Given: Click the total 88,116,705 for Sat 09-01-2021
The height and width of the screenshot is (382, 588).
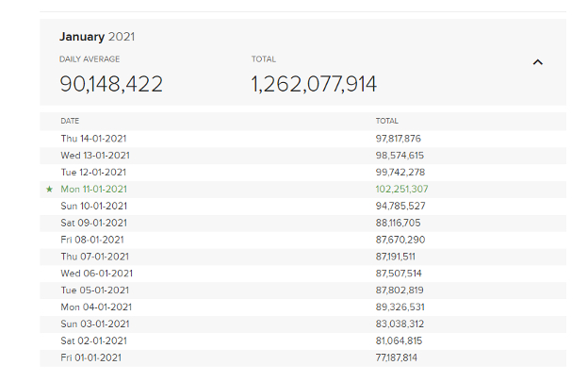Looking at the screenshot, I should pos(398,224).
